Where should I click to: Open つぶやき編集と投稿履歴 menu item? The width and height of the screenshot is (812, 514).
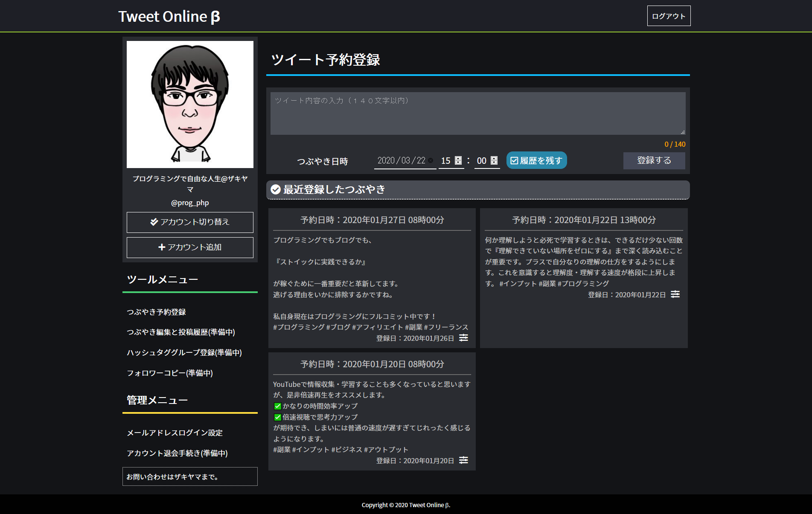click(x=181, y=332)
